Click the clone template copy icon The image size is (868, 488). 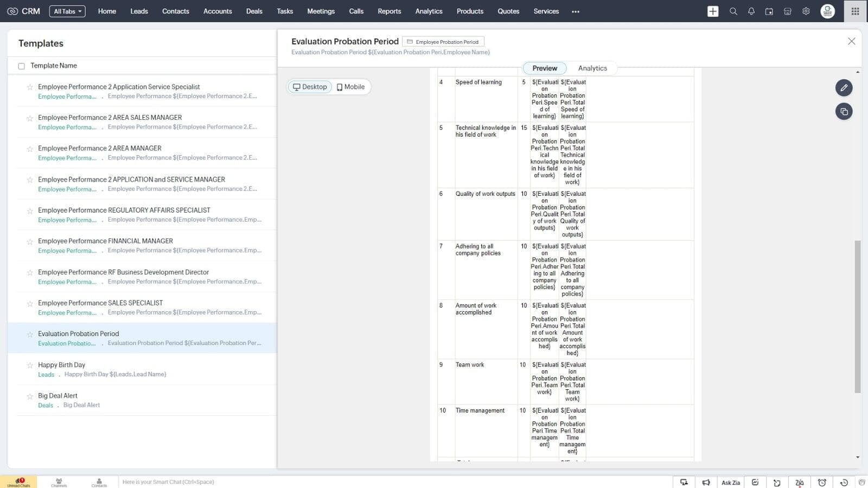click(844, 112)
